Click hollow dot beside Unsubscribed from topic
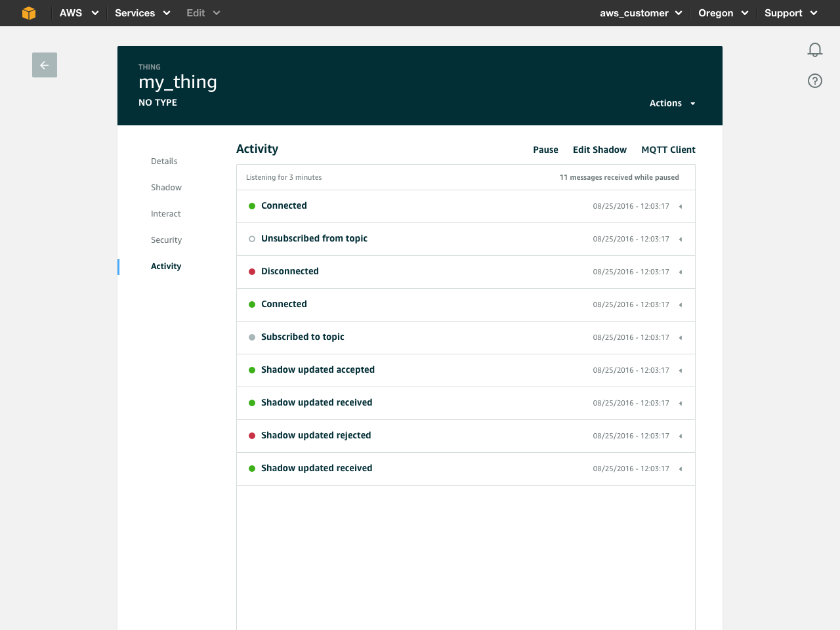The height and width of the screenshot is (630, 840). coord(252,239)
